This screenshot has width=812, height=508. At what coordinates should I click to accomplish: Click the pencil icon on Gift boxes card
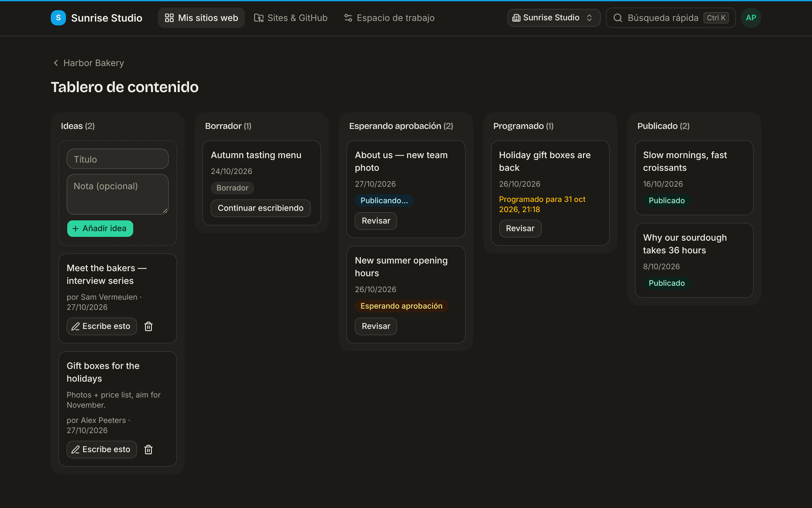(75, 450)
